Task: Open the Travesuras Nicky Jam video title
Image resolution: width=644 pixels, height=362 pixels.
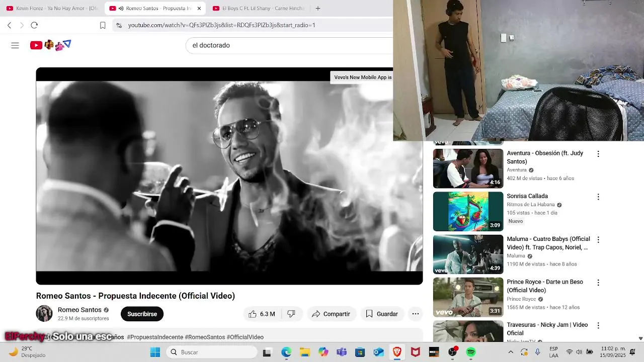Action: click(547, 329)
